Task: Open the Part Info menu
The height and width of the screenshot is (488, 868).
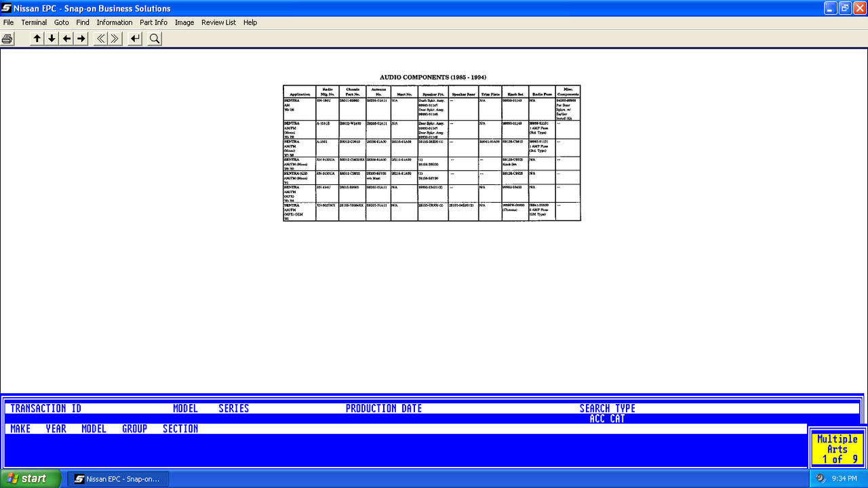Action: (x=153, y=22)
